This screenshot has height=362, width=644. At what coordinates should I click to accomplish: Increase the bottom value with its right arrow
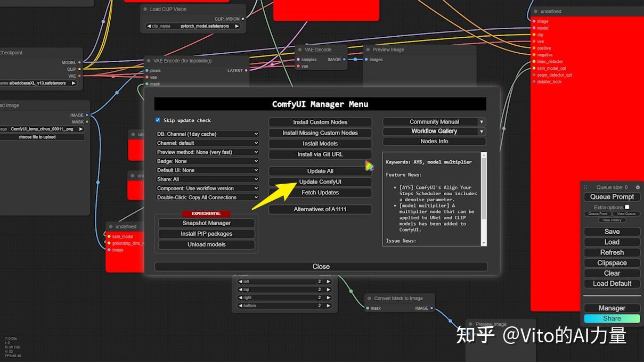pos(329,306)
